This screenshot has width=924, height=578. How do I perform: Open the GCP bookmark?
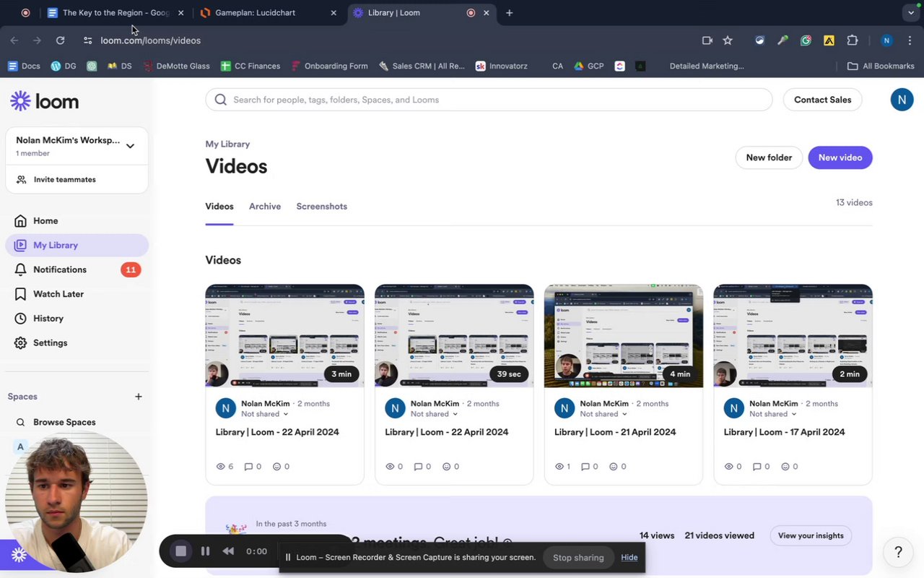[588, 66]
